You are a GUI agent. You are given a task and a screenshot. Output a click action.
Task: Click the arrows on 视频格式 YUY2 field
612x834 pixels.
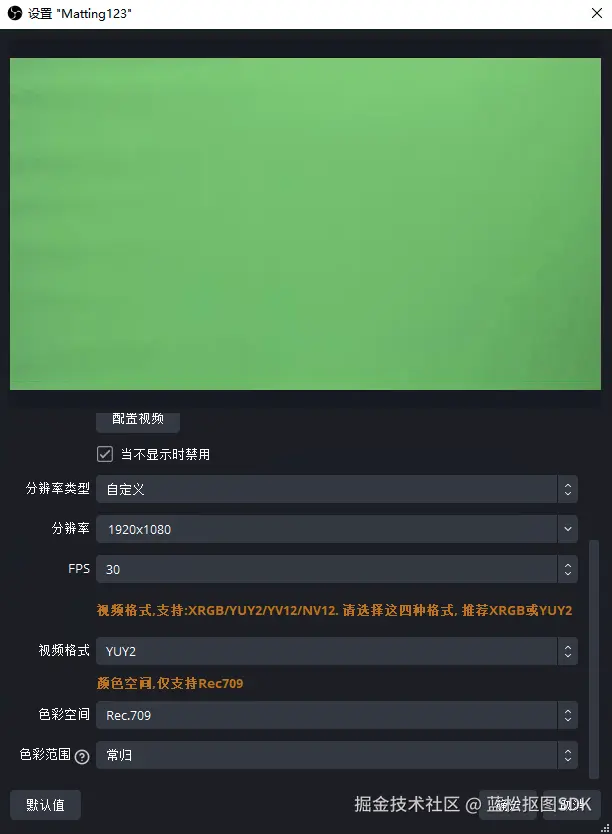click(x=568, y=651)
